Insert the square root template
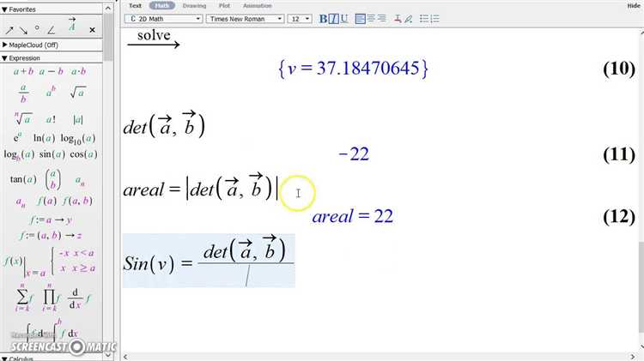This screenshot has width=644, height=361. pyautogui.click(x=77, y=93)
